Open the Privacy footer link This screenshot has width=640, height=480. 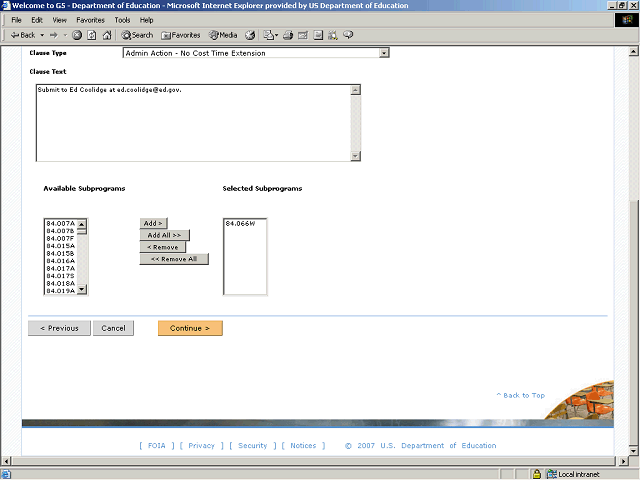[202, 446]
